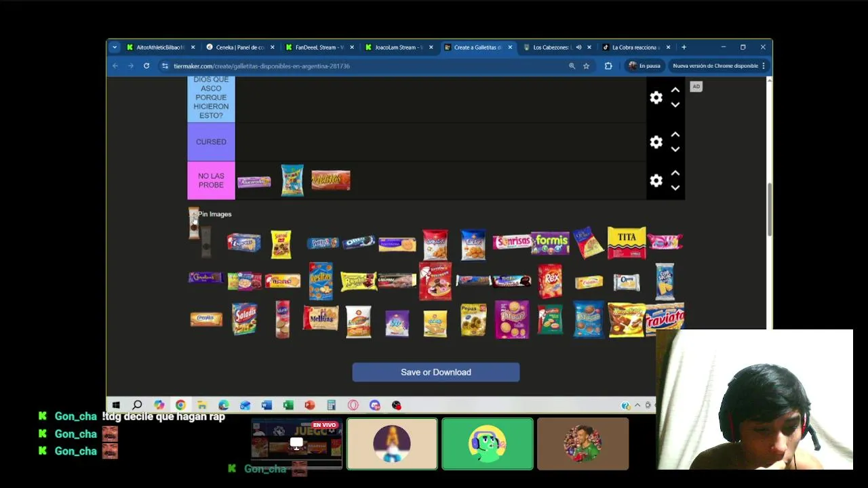Screen dimensions: 868x488
Task: Reload the tiermaker page
Action: click(x=146, y=66)
